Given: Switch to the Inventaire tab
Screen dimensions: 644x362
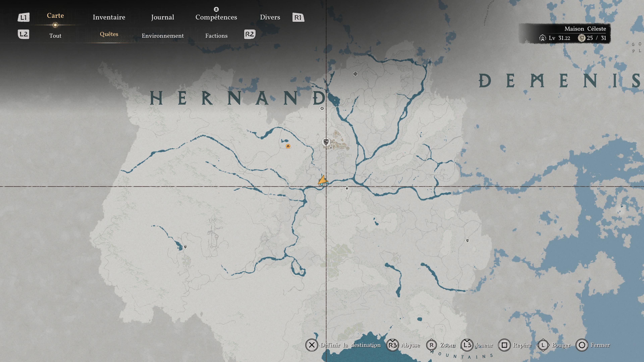Looking at the screenshot, I should point(109,17).
